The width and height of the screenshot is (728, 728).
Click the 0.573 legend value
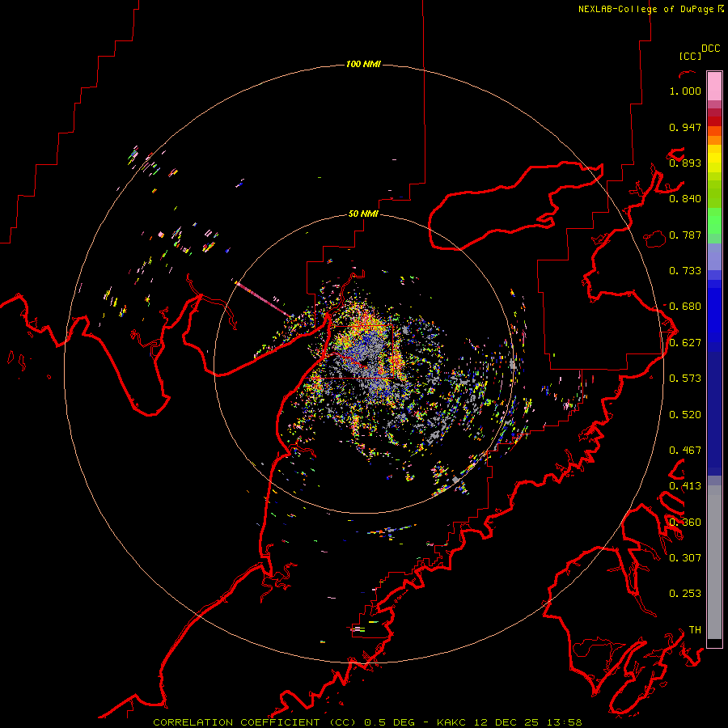[x=685, y=379]
